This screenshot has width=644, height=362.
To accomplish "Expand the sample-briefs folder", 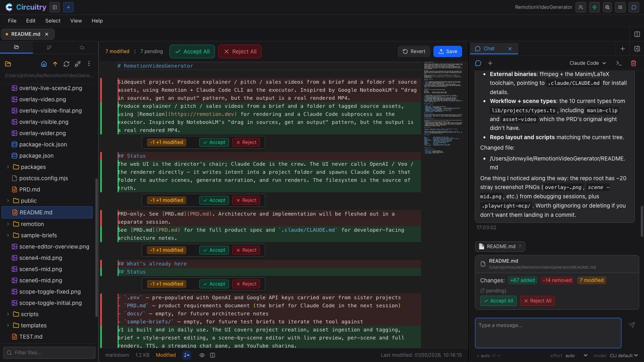I will click(x=8, y=235).
